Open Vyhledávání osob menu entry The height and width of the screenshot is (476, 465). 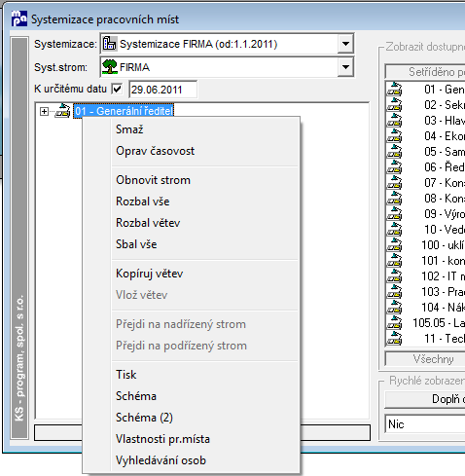point(205,460)
